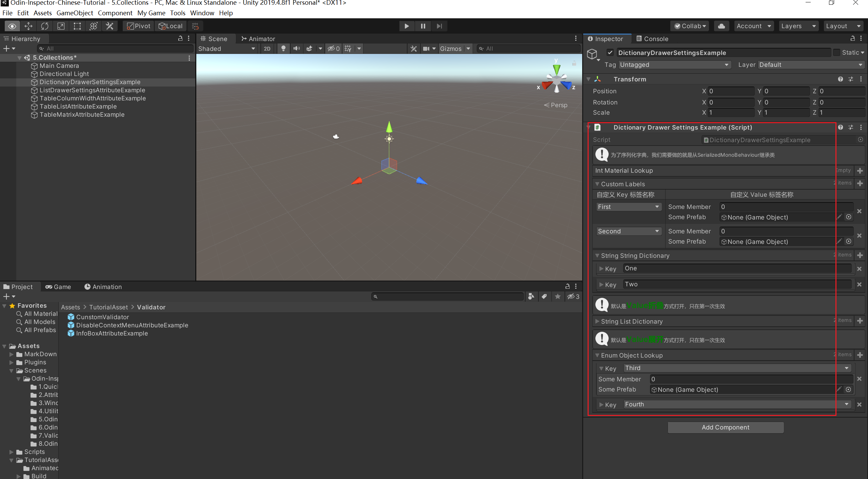Add entry to Int Material Lookup
Image resolution: width=868 pixels, height=479 pixels.
pyautogui.click(x=860, y=171)
